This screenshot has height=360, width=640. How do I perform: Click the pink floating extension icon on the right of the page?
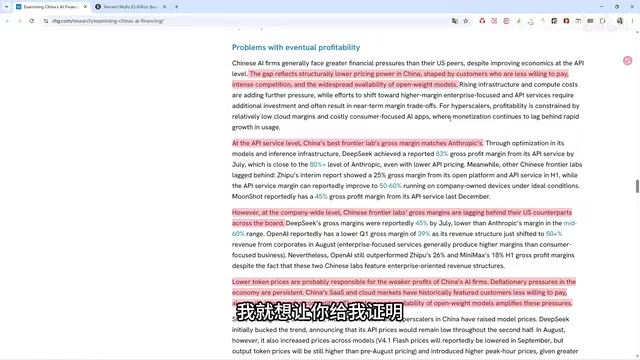627,61
